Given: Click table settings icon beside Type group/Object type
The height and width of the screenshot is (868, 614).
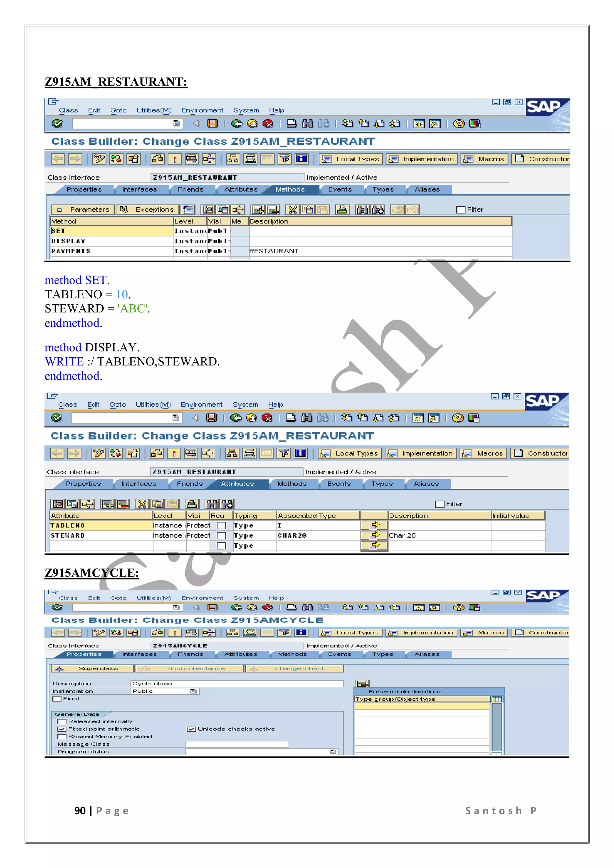Looking at the screenshot, I should (497, 699).
